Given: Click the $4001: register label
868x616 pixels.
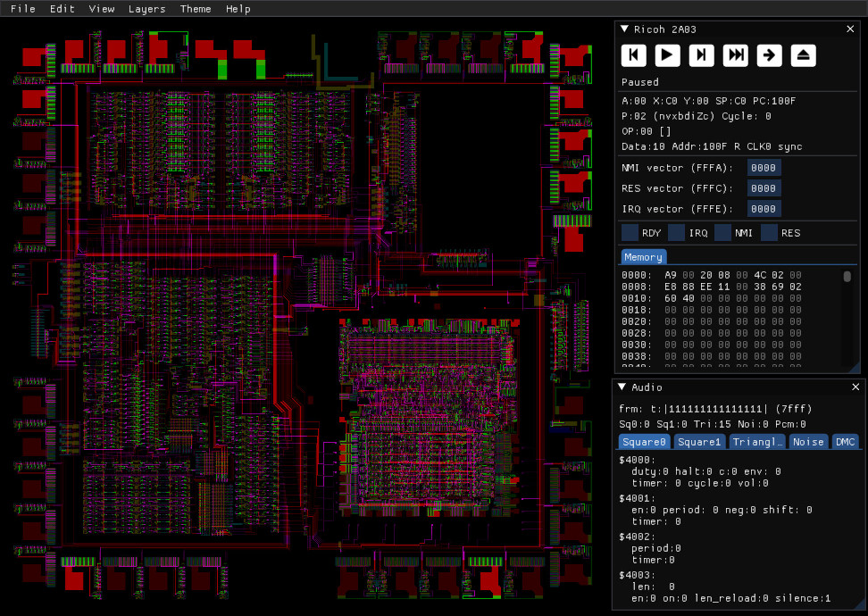Looking at the screenshot, I should coord(638,499).
